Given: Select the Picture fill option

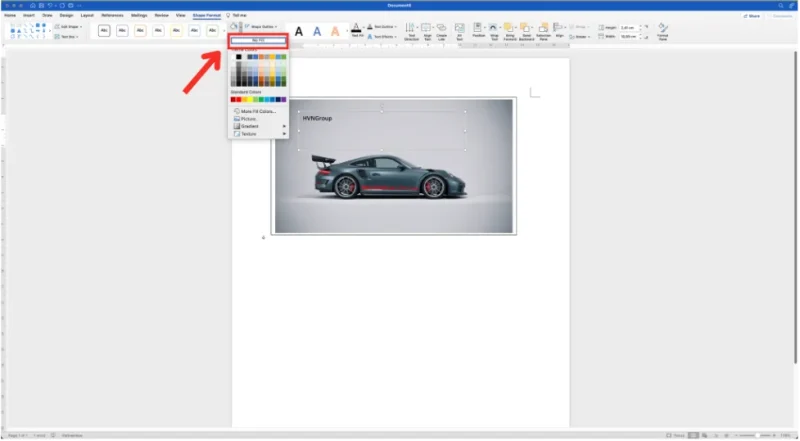Looking at the screenshot, I should (245, 119).
